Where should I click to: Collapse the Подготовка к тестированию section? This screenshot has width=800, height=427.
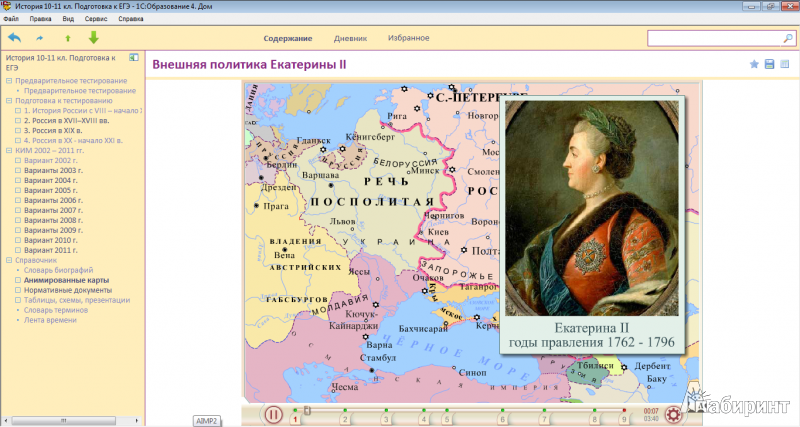9,101
